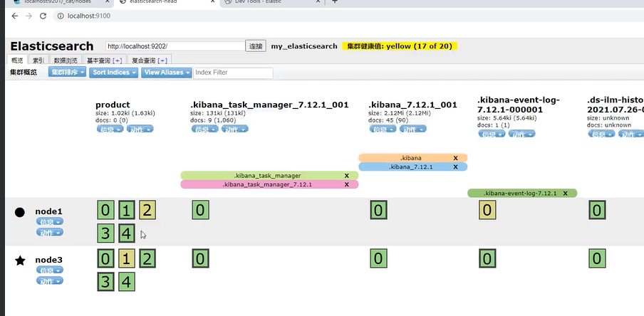Screen dimensions: 644x316
Task: Click the Index Filter text field
Action: (233, 73)
